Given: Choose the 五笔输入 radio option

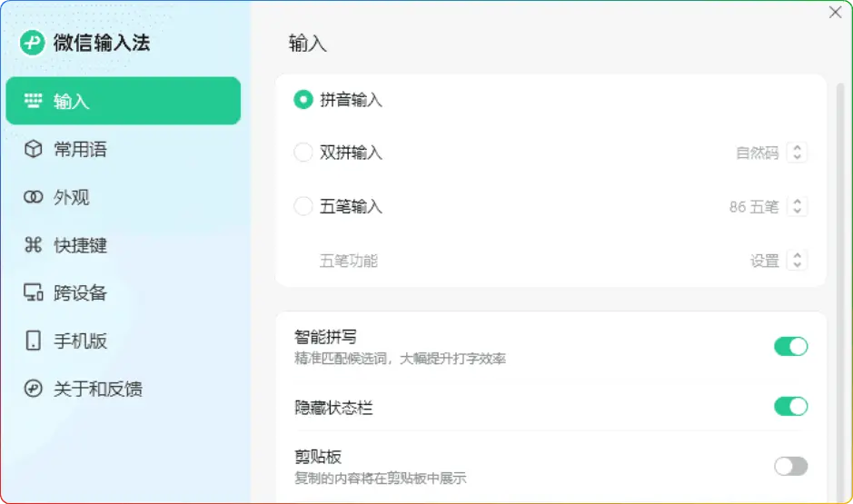Looking at the screenshot, I should point(303,207).
